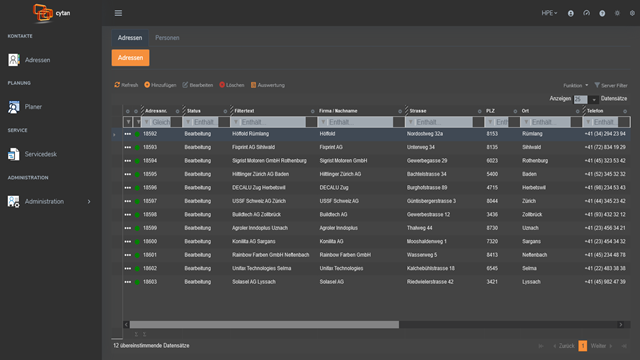Select the cell "Sigrist Motoren GmbH Rothenburg"
Image resolution: width=640 pixels, height=360 pixels.
click(x=269, y=161)
